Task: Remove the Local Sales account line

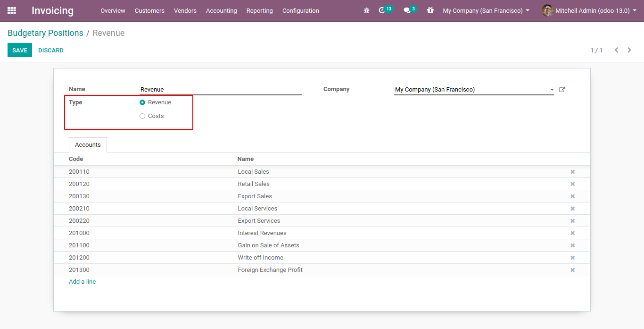Action: tap(572, 171)
